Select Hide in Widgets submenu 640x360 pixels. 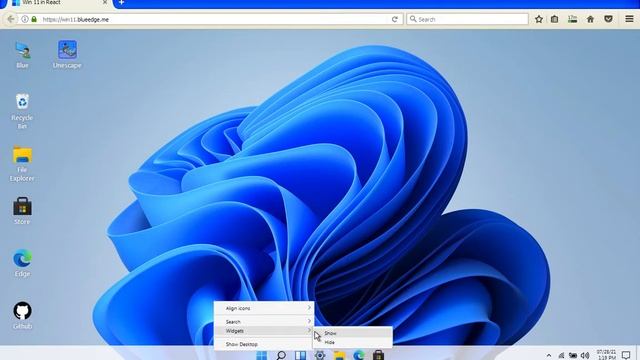(353, 342)
